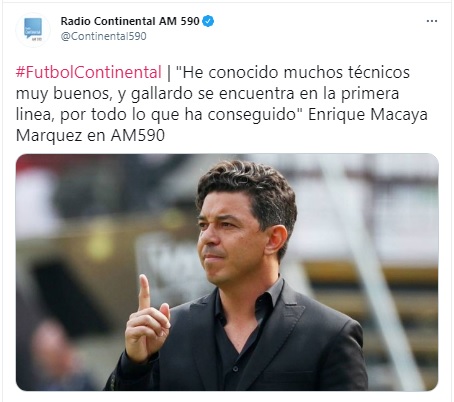Open the three-dot more options menu
This screenshot has height=402, width=454.
point(432,21)
